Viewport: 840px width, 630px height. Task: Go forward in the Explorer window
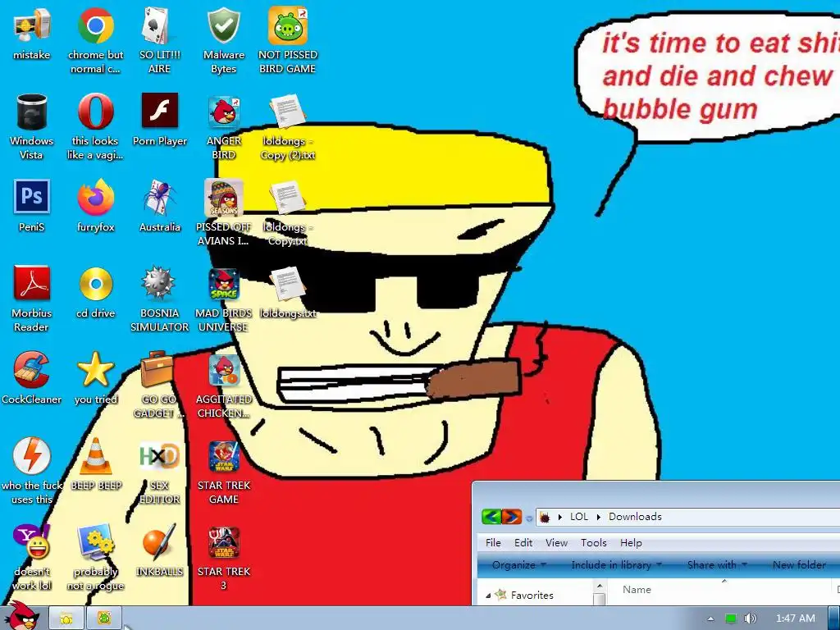point(512,517)
